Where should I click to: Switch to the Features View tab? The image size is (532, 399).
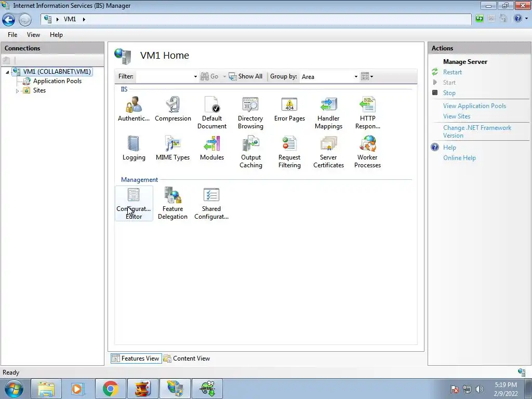(136, 358)
